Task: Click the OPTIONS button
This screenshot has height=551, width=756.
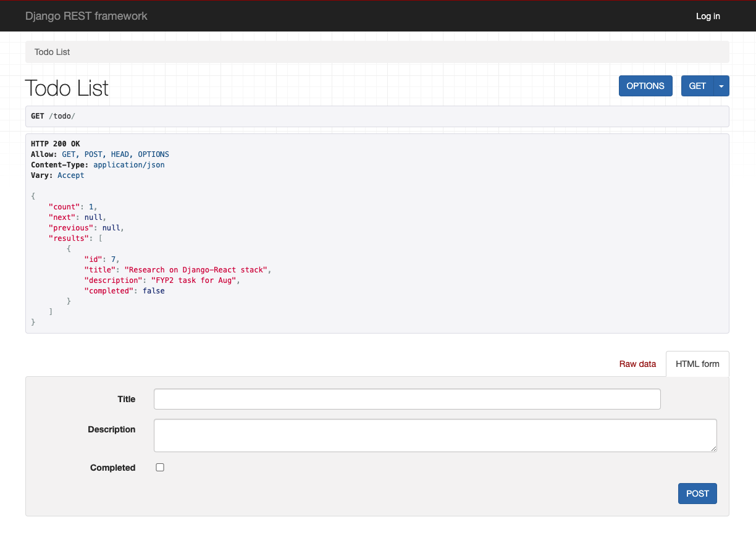Action: [645, 86]
